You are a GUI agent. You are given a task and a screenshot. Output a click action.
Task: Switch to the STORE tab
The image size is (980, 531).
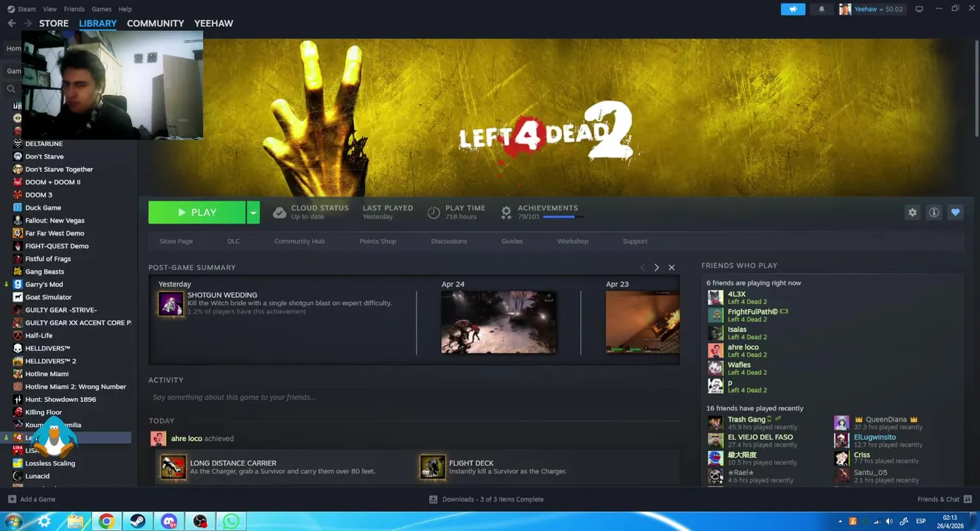pyautogui.click(x=54, y=23)
